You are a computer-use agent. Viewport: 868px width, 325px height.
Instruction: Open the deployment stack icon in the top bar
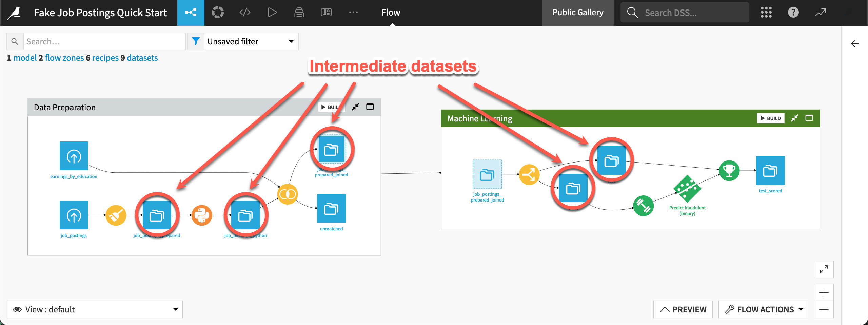(x=299, y=13)
